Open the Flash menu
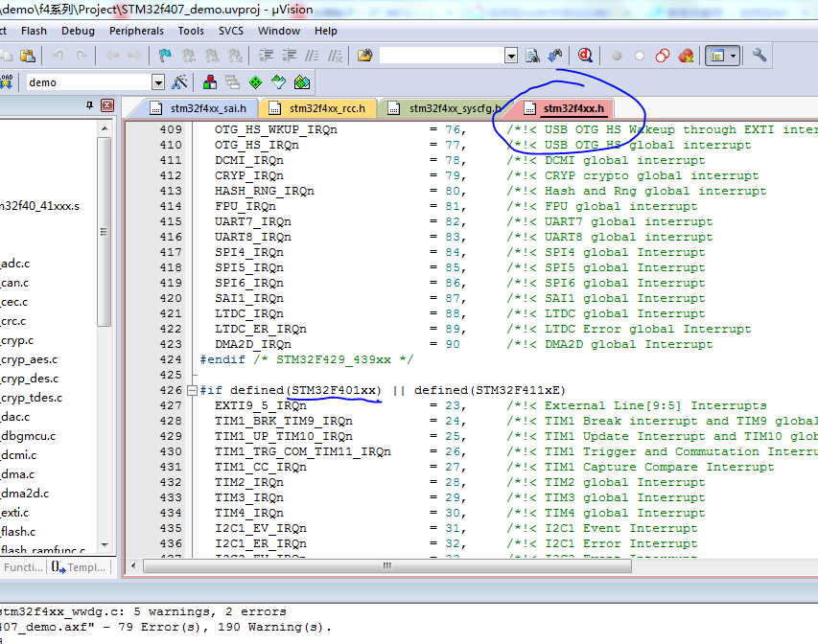Image resolution: width=818 pixels, height=644 pixels. (x=34, y=31)
